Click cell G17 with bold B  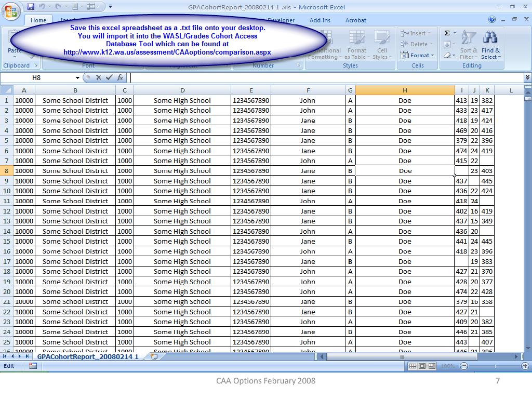[350, 262]
